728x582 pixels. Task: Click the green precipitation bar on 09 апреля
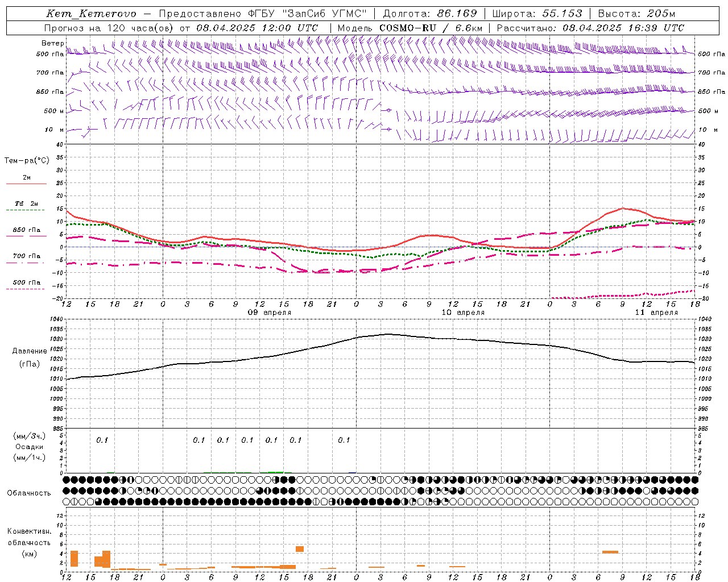tap(275, 472)
